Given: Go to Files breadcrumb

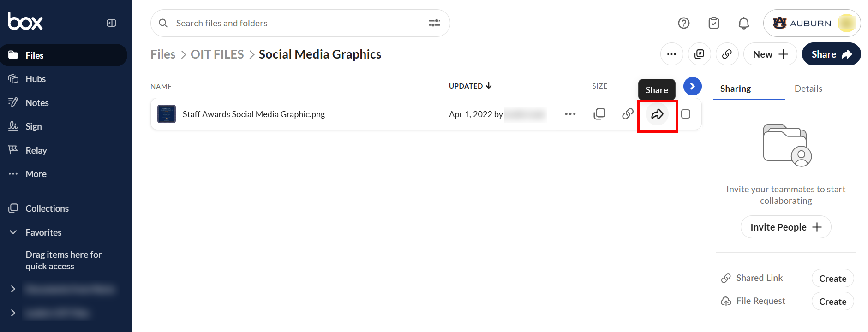Looking at the screenshot, I should (x=163, y=54).
